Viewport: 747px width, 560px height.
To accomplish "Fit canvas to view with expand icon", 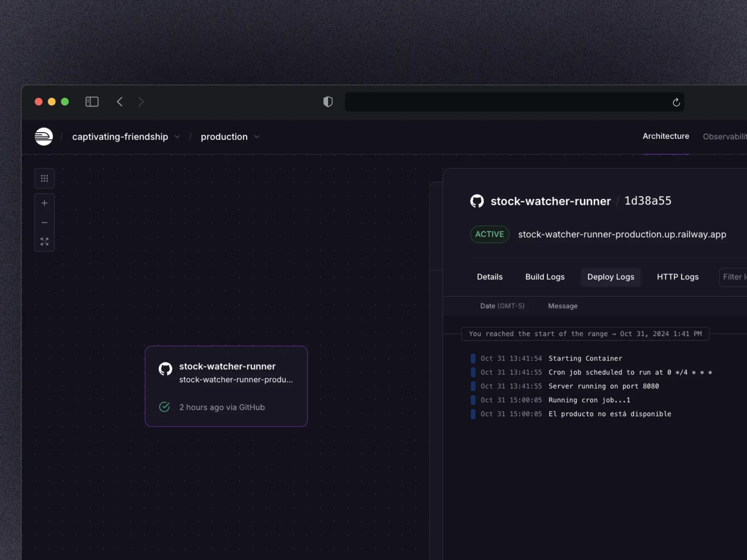I will [44, 241].
